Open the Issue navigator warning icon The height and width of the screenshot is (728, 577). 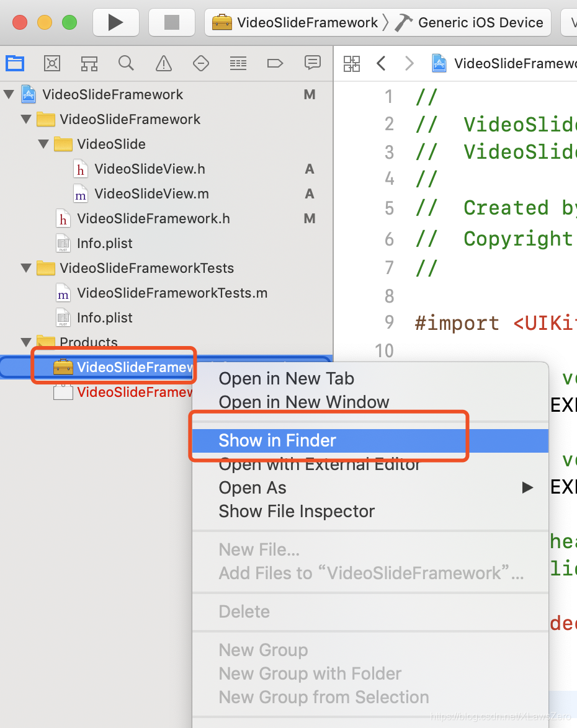click(164, 63)
